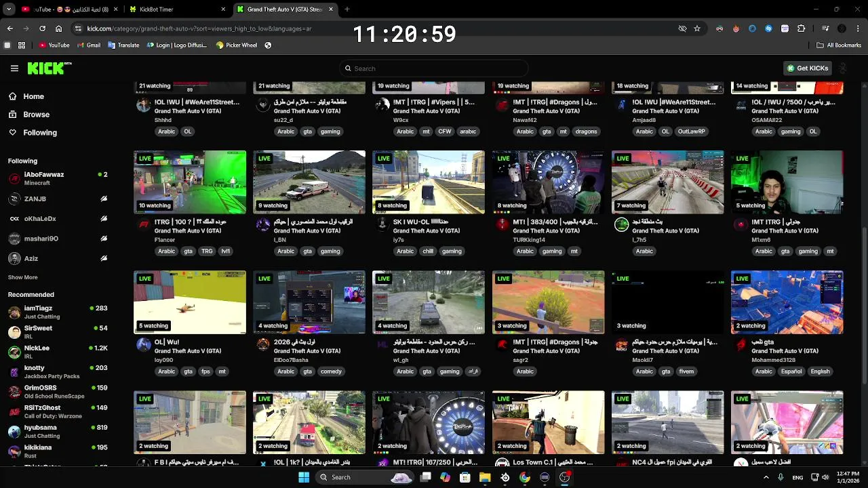Open recommended channel RSITzGhost

(57, 411)
